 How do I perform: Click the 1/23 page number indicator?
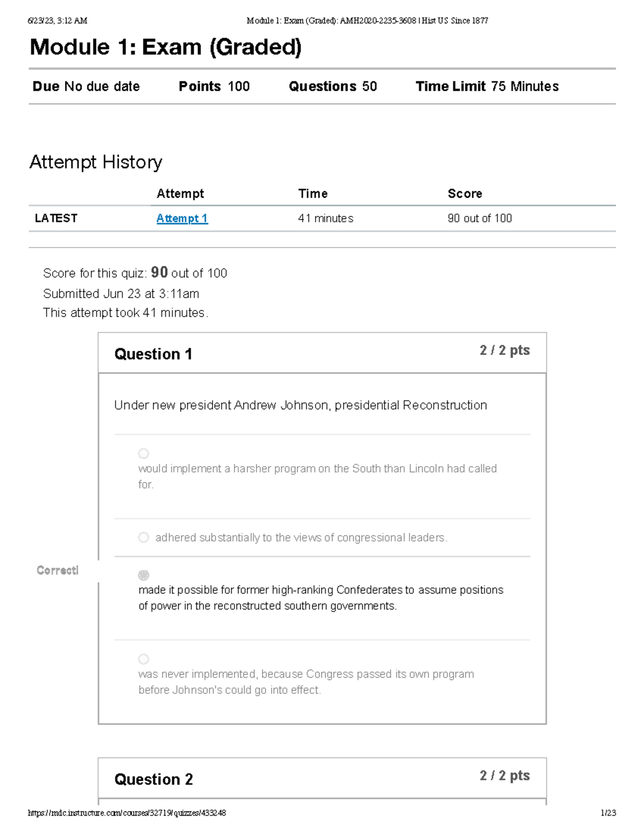608,813
